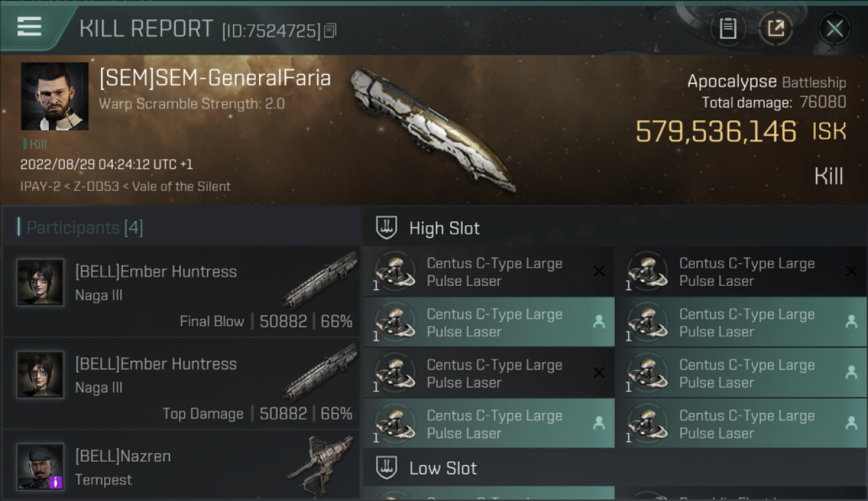This screenshot has height=501, width=868.
Task: Copy the kill report ID number
Action: click(330, 31)
